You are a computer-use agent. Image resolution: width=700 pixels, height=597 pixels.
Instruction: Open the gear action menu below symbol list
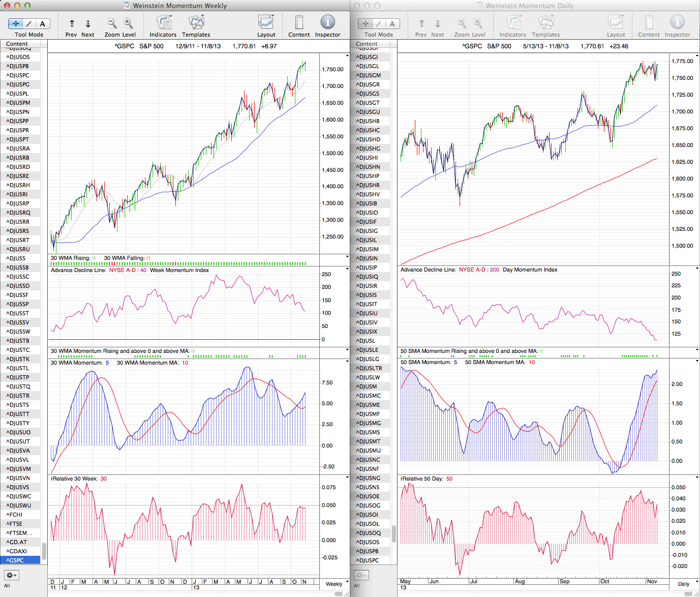(11, 575)
